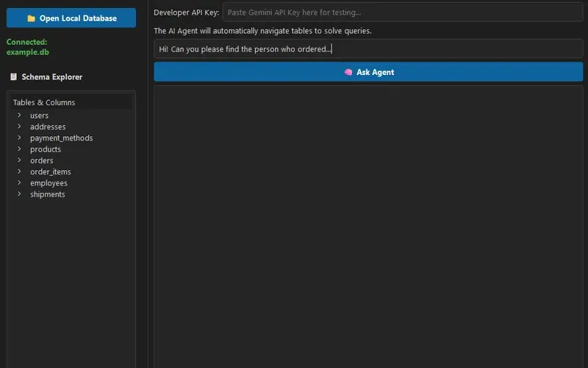Screen dimensions: 588x368
Task: Expand the payment_methods table chevron
Action: coord(20,138)
